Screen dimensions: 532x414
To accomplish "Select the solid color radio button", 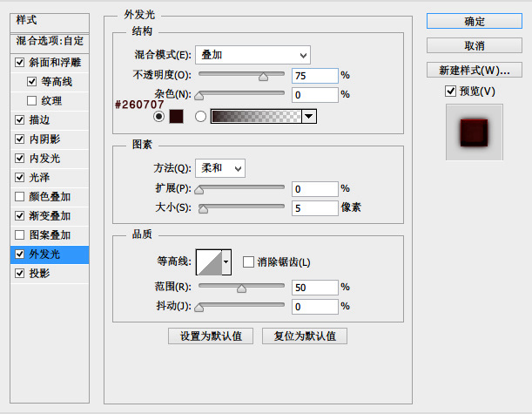I will coord(158,117).
